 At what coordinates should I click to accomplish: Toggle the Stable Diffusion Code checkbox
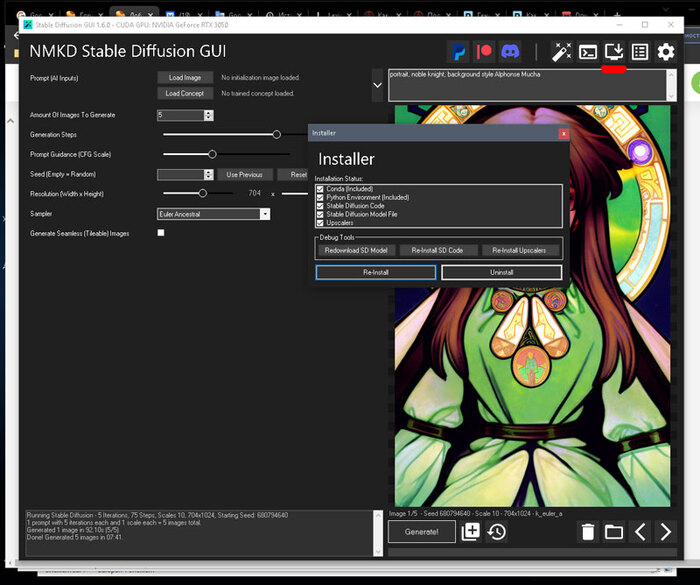tap(320, 206)
